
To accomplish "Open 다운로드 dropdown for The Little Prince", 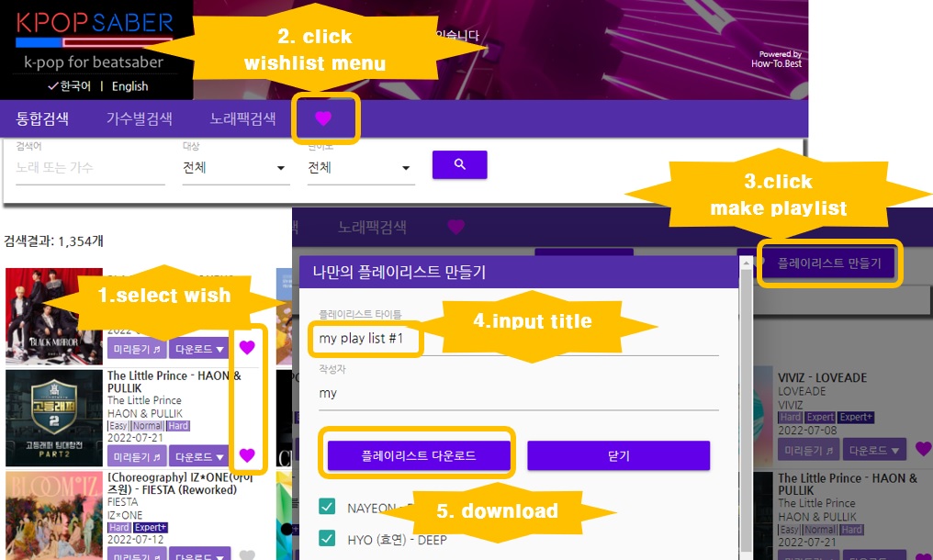I will (199, 457).
